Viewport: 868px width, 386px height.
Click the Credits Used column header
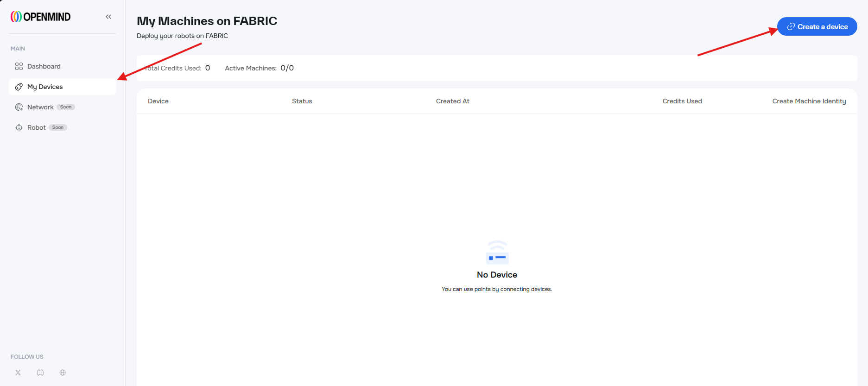pyautogui.click(x=682, y=101)
